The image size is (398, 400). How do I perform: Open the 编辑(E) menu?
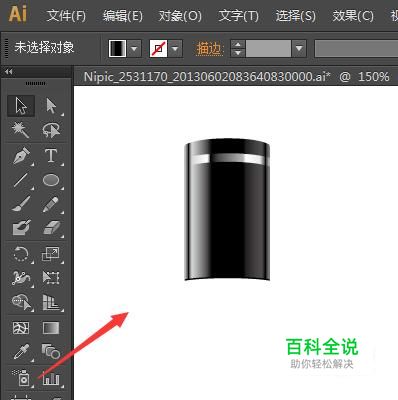click(122, 16)
